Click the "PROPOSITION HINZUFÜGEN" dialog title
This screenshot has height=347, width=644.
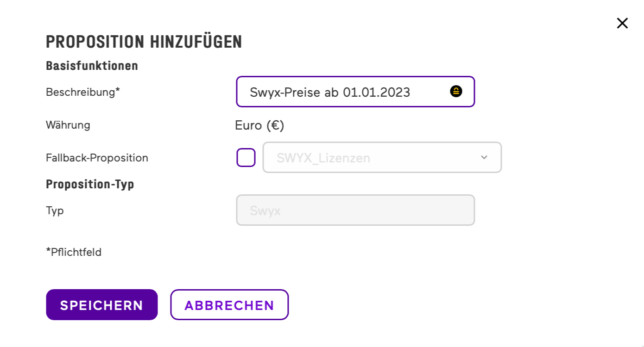(x=144, y=42)
